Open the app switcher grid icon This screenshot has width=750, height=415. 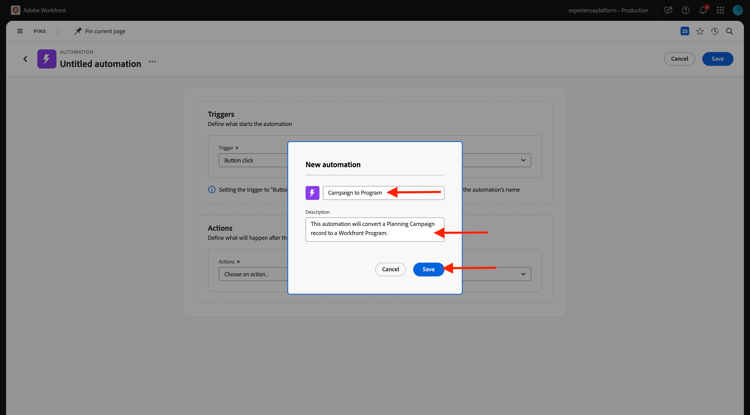click(720, 10)
